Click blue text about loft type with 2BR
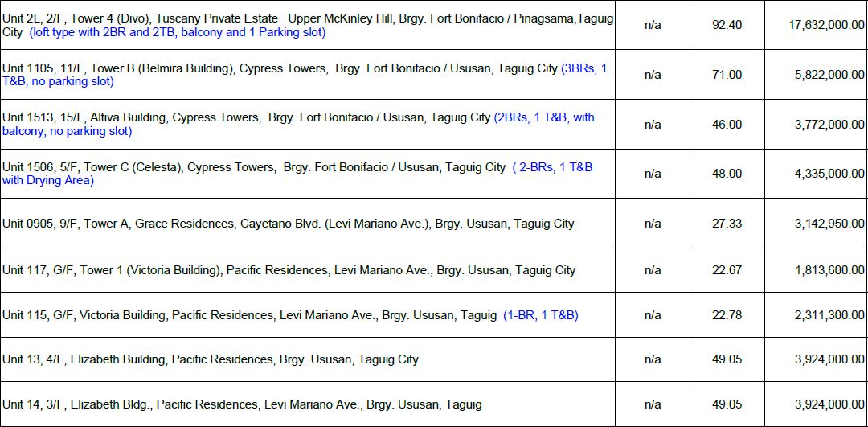The width and height of the screenshot is (868, 427). [177, 33]
